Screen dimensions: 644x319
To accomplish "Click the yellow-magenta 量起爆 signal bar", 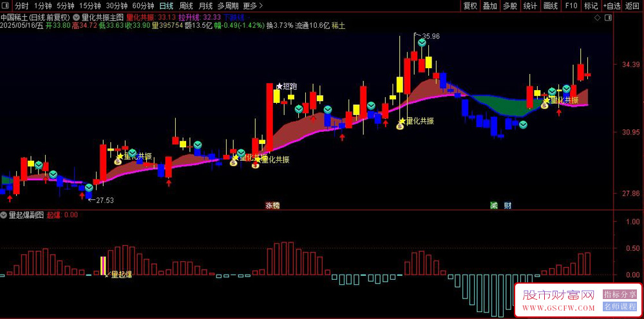I will click(104, 266).
